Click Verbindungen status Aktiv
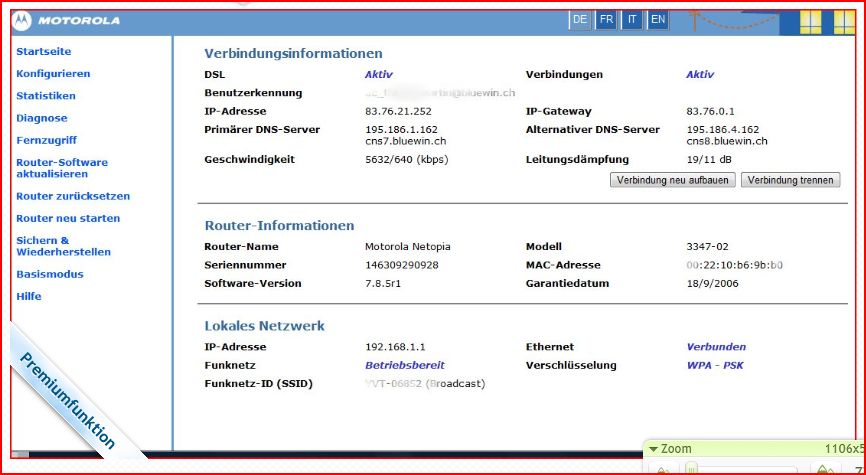 700,74
